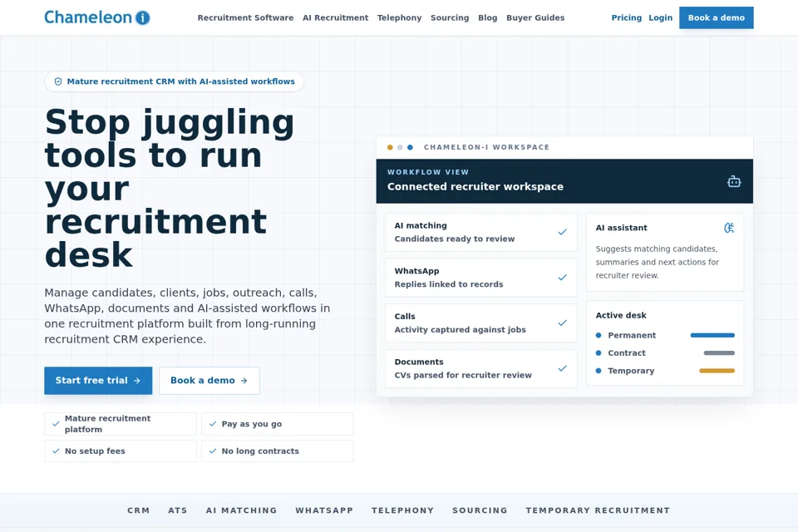The width and height of the screenshot is (798, 532).
Task: Click the check icon beside No long contracts
Action: [213, 451]
